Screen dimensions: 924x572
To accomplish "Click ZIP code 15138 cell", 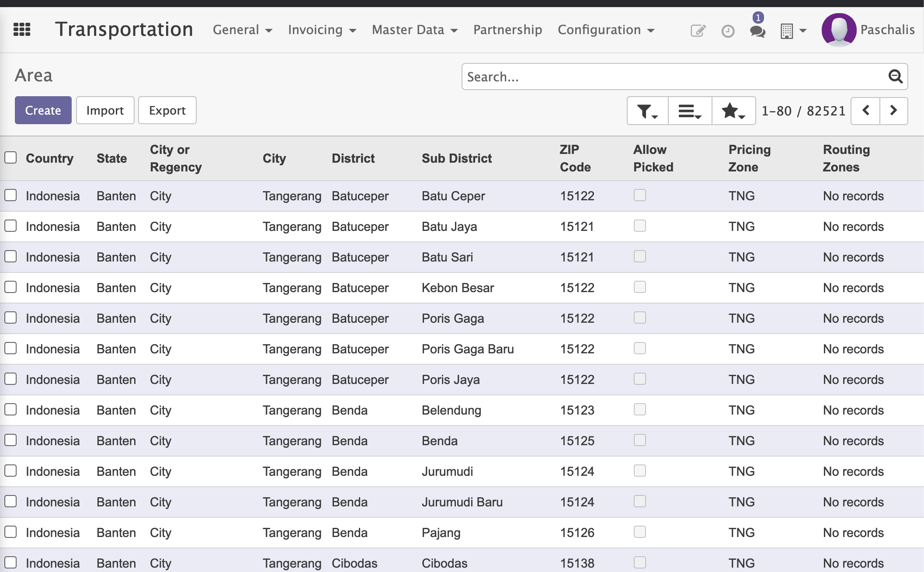I will point(577,563).
